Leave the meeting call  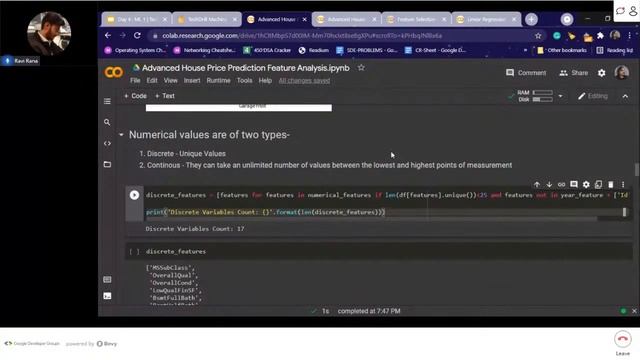[622, 339]
